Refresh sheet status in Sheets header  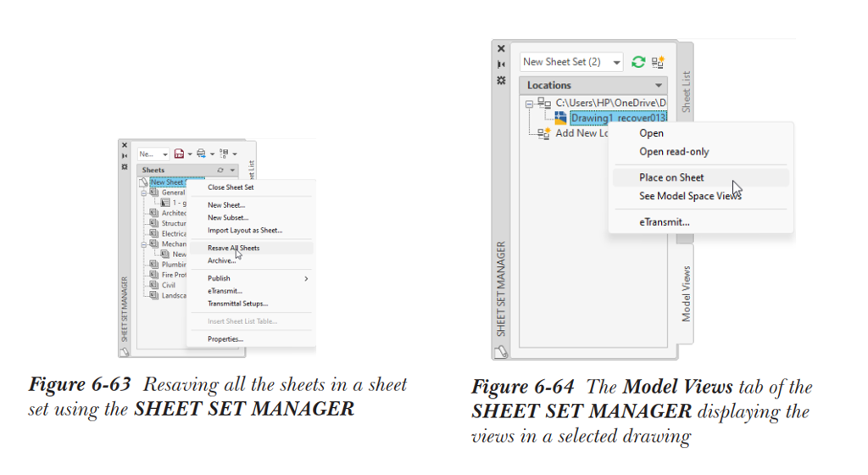(x=220, y=170)
